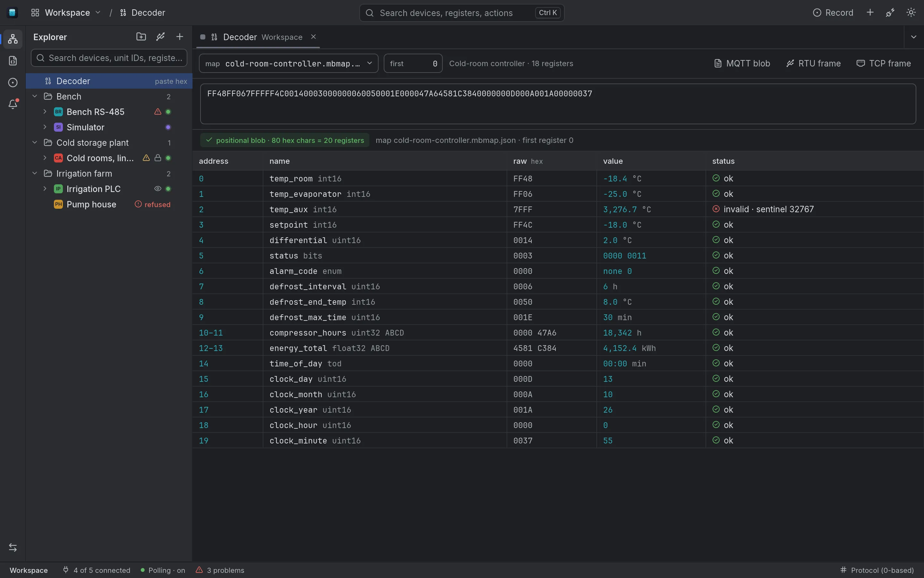Image resolution: width=924 pixels, height=578 pixels.
Task: Expand the Irrigation PLC device
Action: [45, 189]
